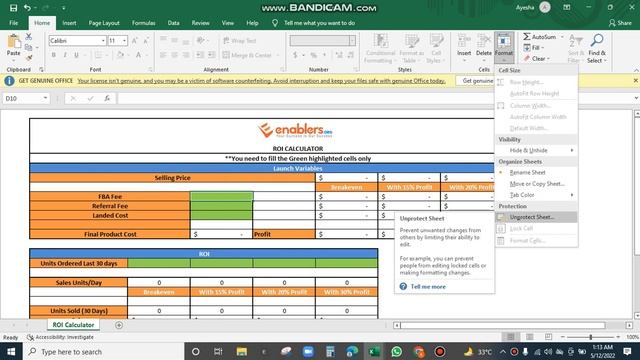640x360 pixels.
Task: Toggle Italic formatting
Action: point(64,55)
